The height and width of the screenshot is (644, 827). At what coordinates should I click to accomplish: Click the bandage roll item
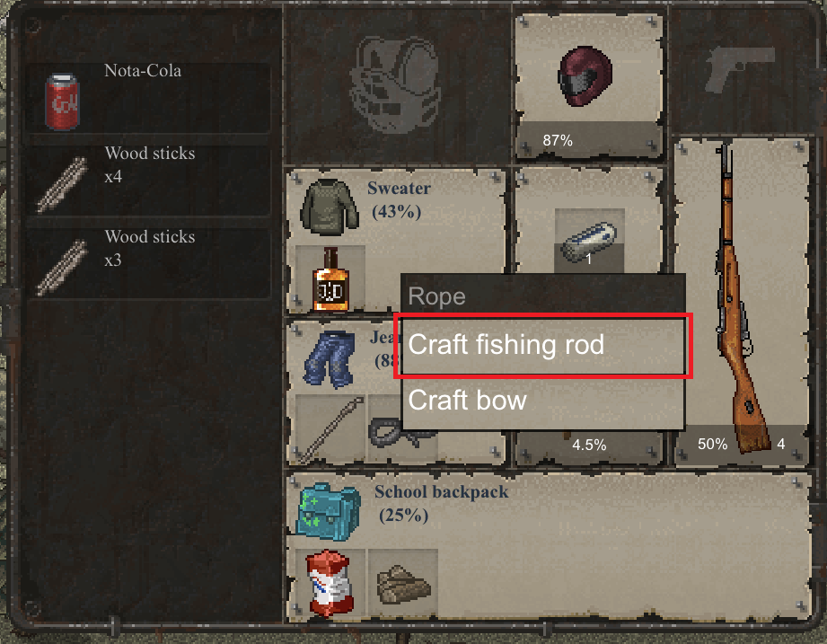pyautogui.click(x=589, y=242)
